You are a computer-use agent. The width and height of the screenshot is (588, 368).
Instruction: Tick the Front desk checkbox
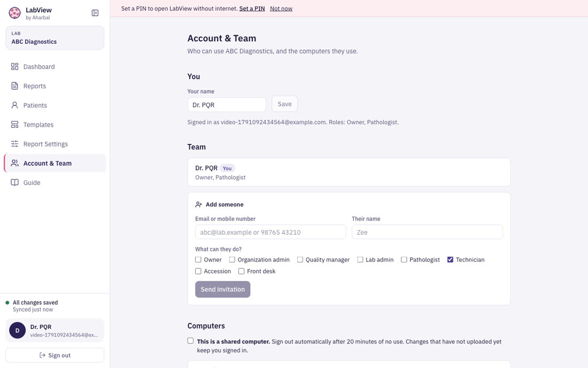pos(241,271)
